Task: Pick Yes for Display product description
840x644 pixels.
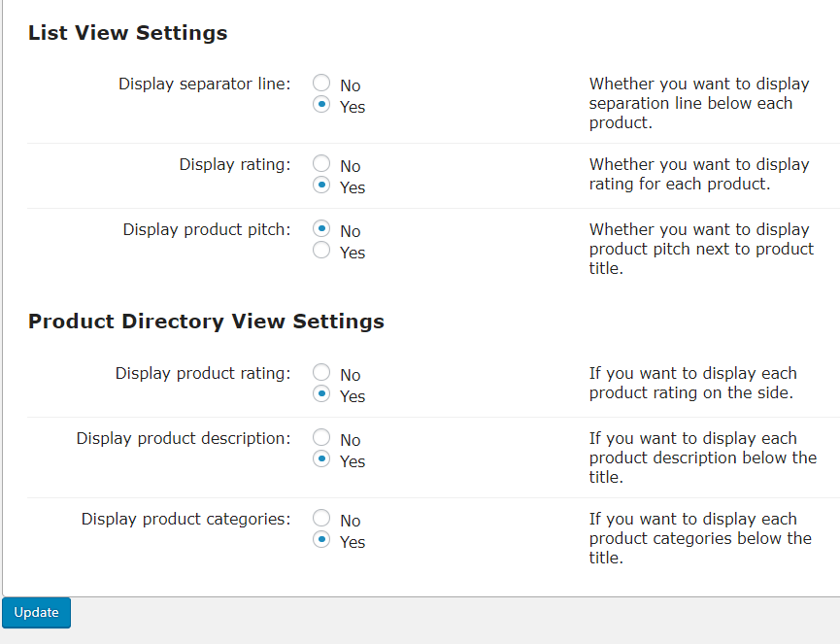Action: 321,460
